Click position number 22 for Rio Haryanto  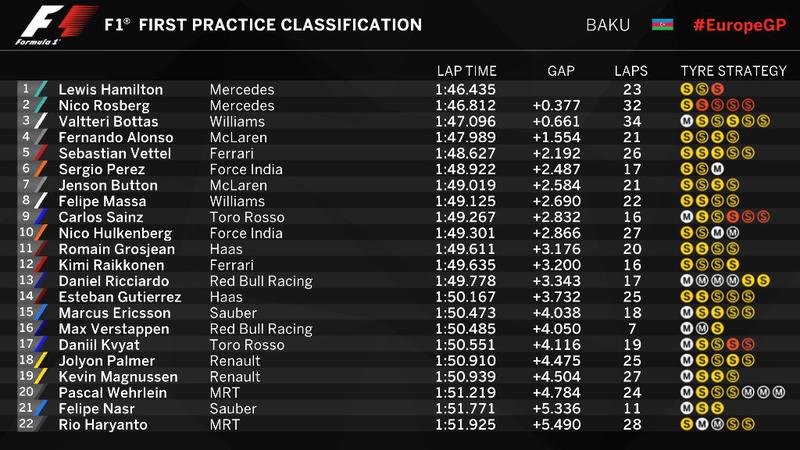coord(26,423)
